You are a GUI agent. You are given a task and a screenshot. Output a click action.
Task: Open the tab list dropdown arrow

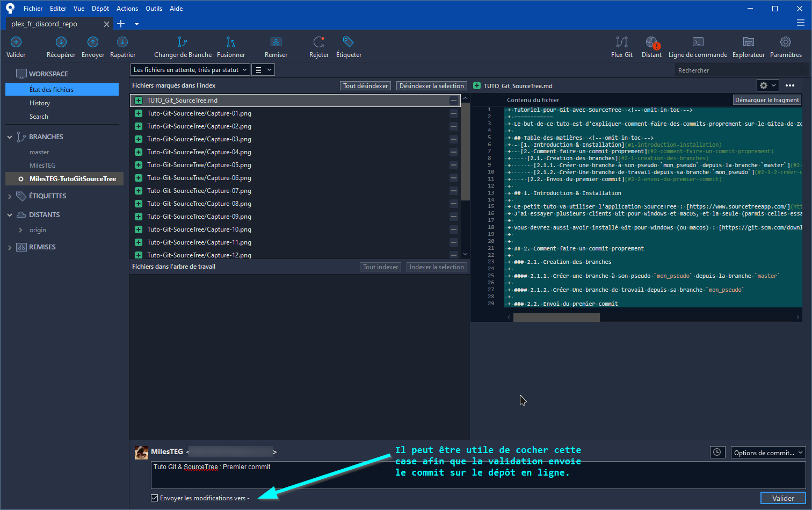tap(136, 24)
